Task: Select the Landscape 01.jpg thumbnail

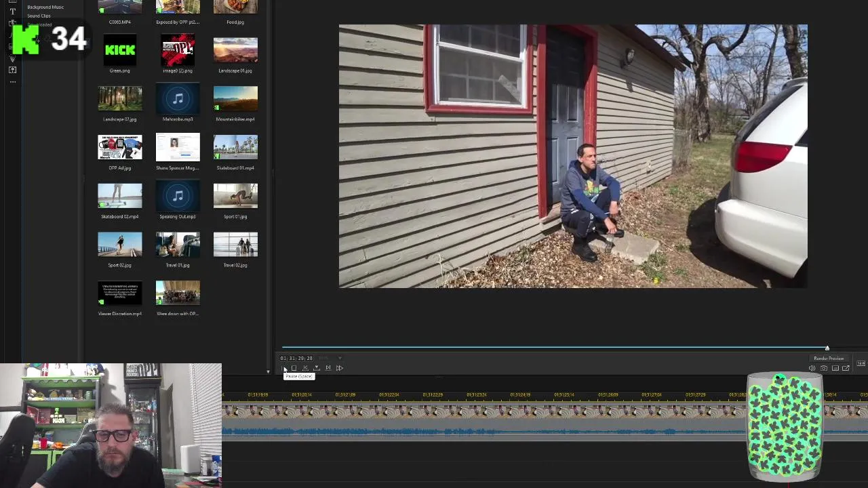Action: [235, 50]
